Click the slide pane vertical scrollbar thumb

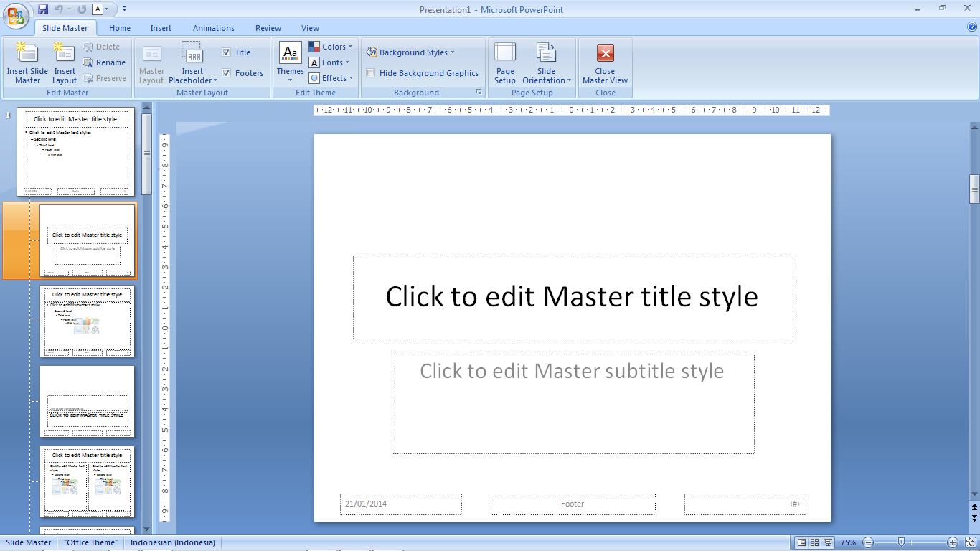974,189
